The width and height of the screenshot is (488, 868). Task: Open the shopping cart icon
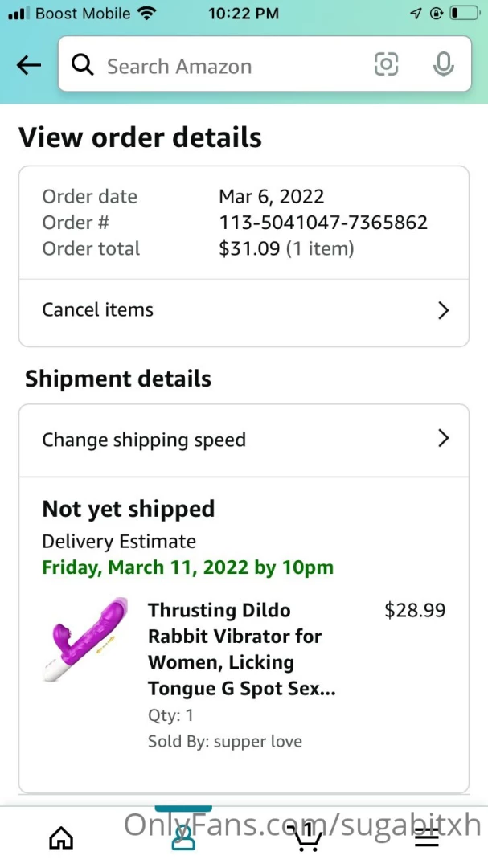tap(306, 837)
